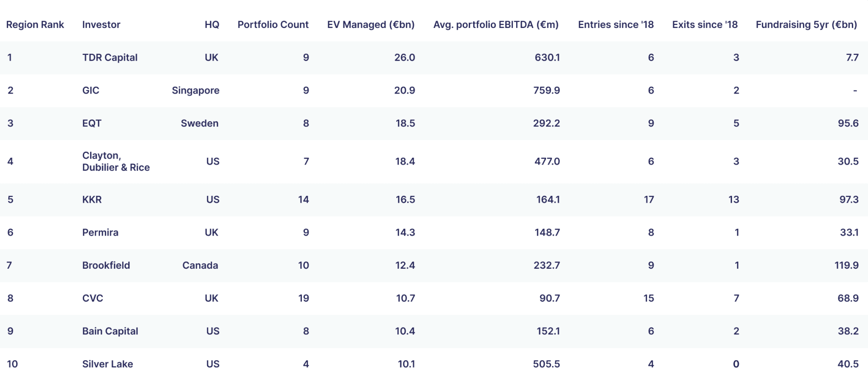Select Silver Lake investor entry
Screen dimensions: 868x378
click(x=108, y=364)
